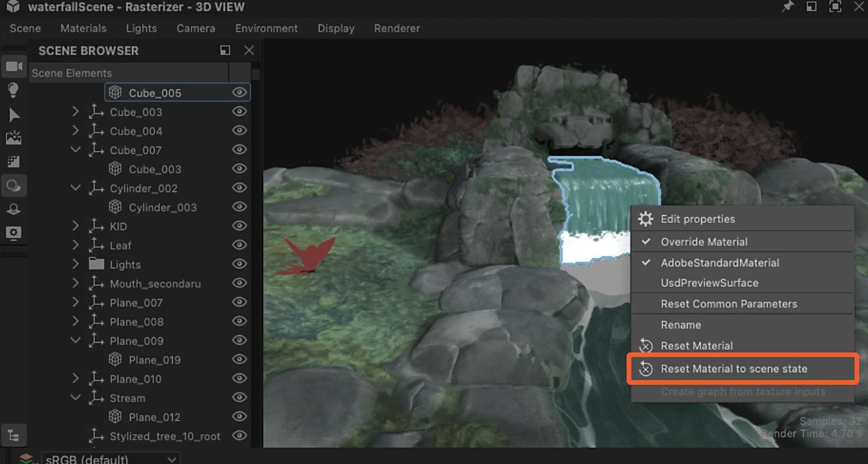Open the Materials menu
868x464 pixels.
pyautogui.click(x=83, y=28)
